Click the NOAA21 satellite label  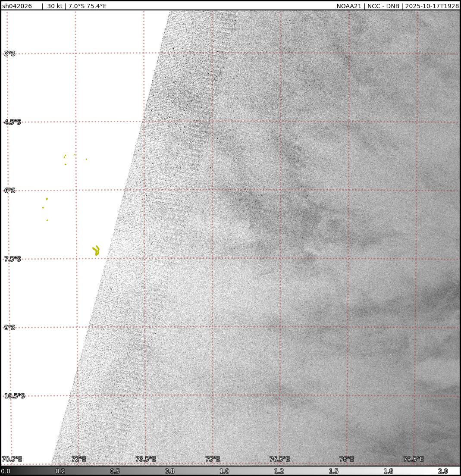(349, 6)
